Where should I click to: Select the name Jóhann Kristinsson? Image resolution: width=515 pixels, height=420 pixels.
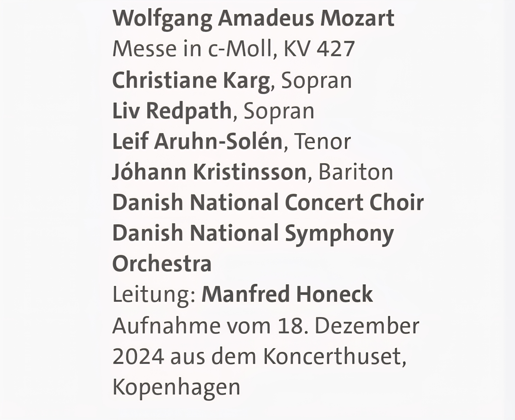209,172
